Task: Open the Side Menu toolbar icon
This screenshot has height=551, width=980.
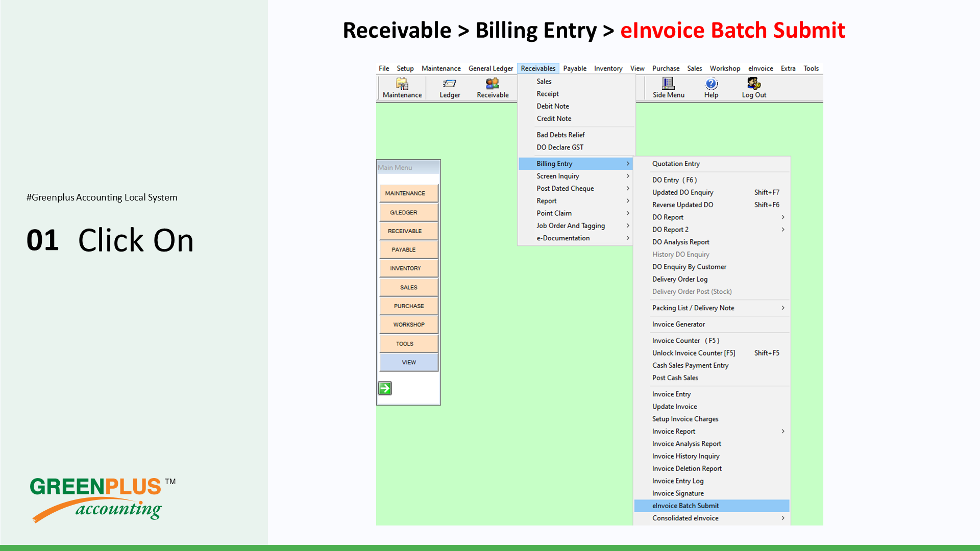Action: [668, 88]
